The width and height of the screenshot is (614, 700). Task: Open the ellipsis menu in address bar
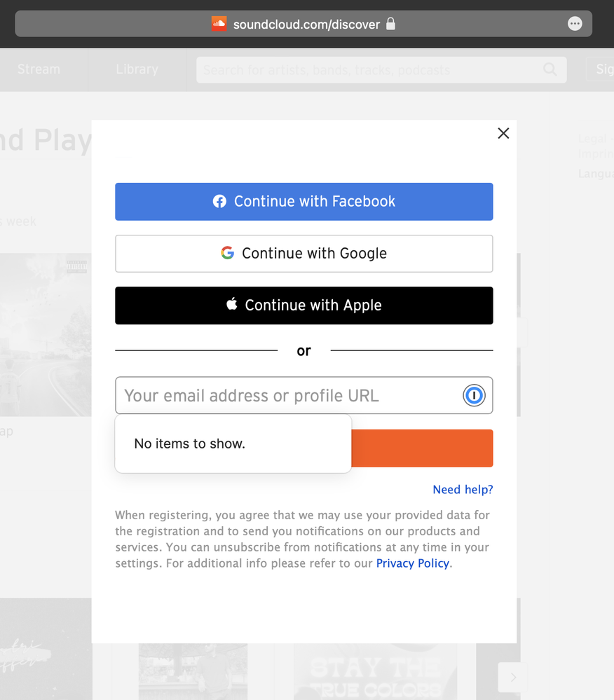coord(575,24)
